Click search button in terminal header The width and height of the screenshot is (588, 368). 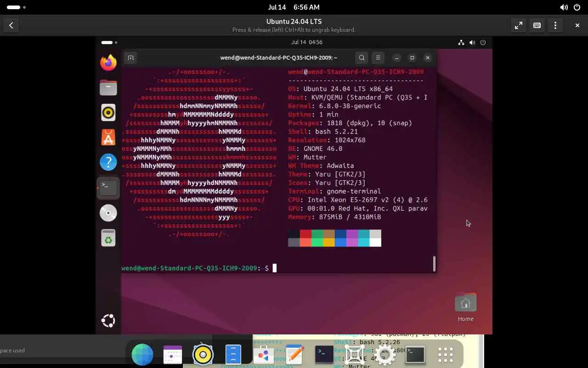click(362, 58)
